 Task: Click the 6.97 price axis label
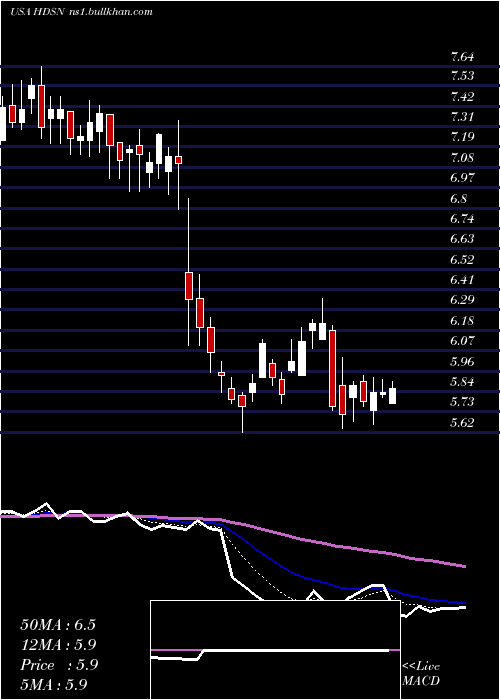tap(462, 178)
